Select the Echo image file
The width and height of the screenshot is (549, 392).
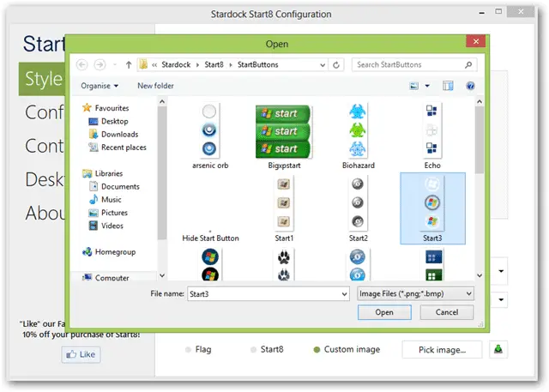[432, 136]
